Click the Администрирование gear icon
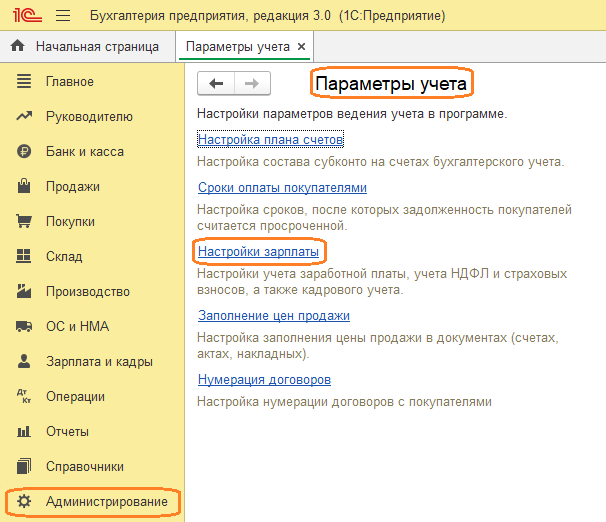606x522 pixels. [x=25, y=501]
